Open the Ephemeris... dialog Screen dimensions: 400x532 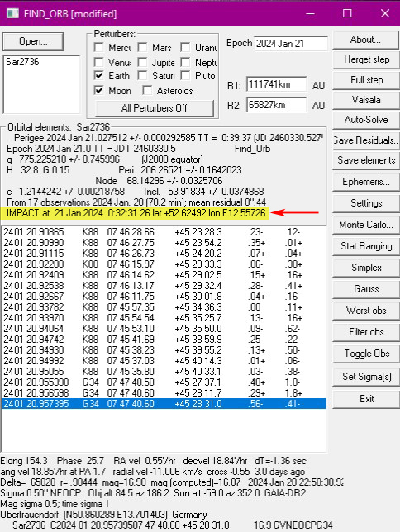click(366, 182)
